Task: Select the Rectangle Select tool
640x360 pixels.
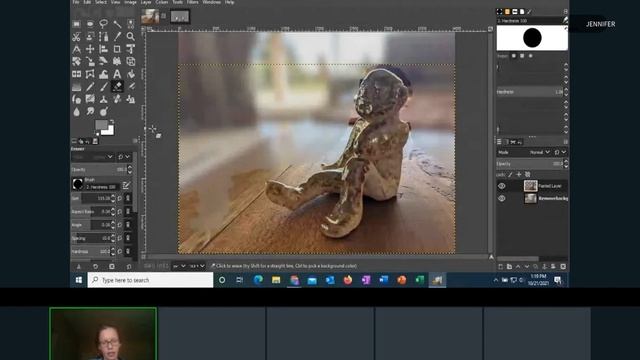Action: coord(76,24)
